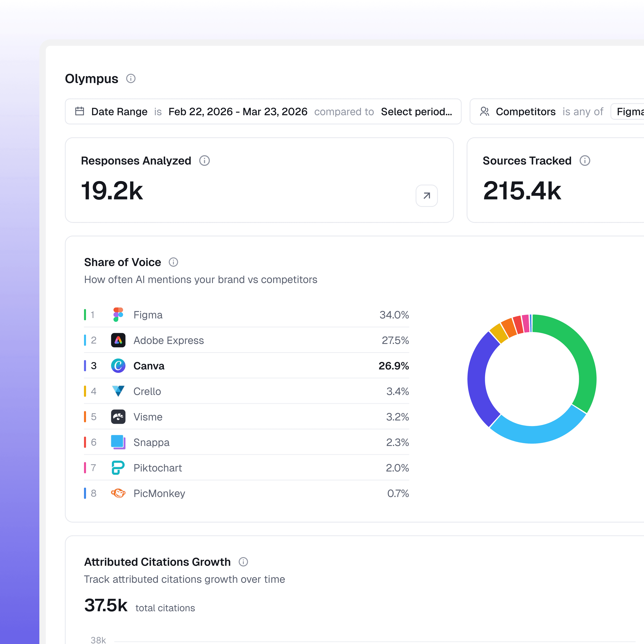Click the 3.4% Crello share value
Image resolution: width=644 pixels, height=644 pixels.
(x=398, y=391)
